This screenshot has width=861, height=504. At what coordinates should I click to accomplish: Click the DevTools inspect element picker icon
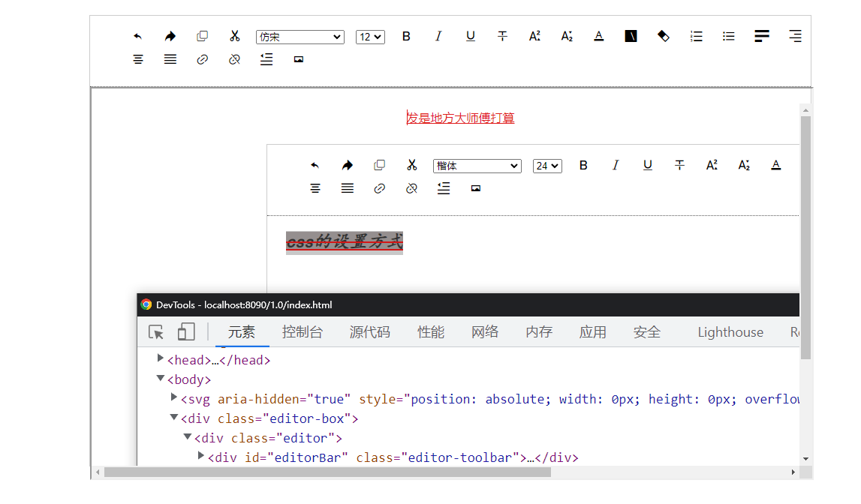click(x=156, y=332)
